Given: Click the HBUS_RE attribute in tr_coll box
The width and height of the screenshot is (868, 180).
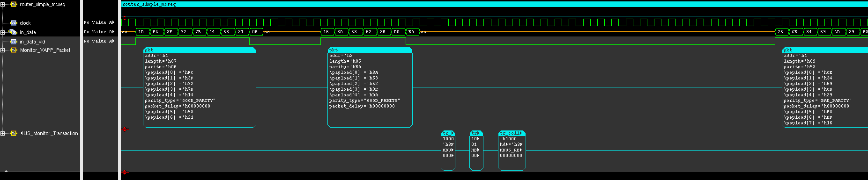Looking at the screenshot, I should coord(511,150).
